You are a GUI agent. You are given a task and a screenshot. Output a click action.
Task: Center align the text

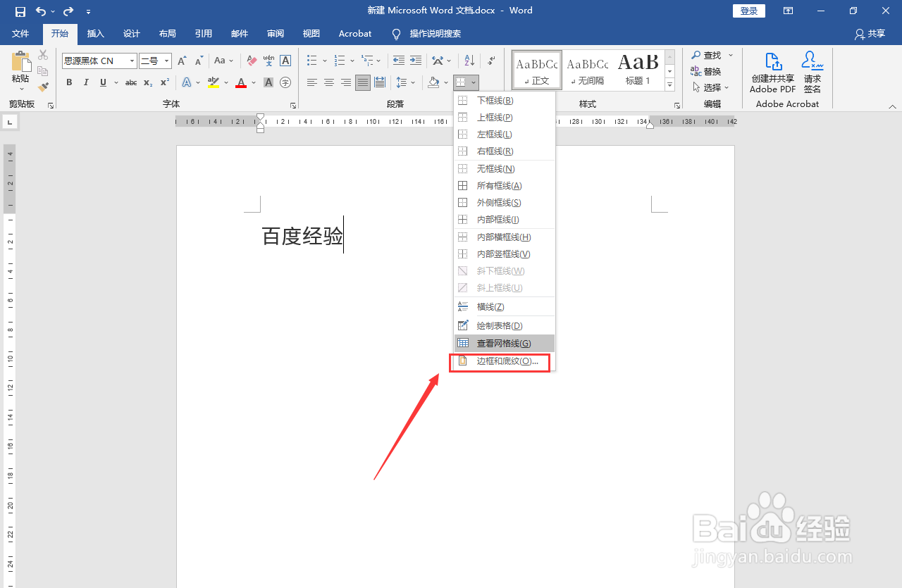pos(329,82)
